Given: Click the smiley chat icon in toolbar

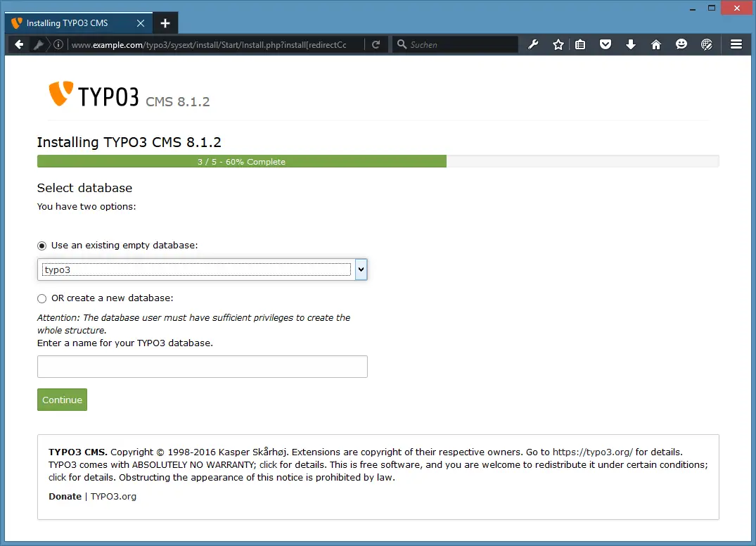Looking at the screenshot, I should pyautogui.click(x=681, y=45).
